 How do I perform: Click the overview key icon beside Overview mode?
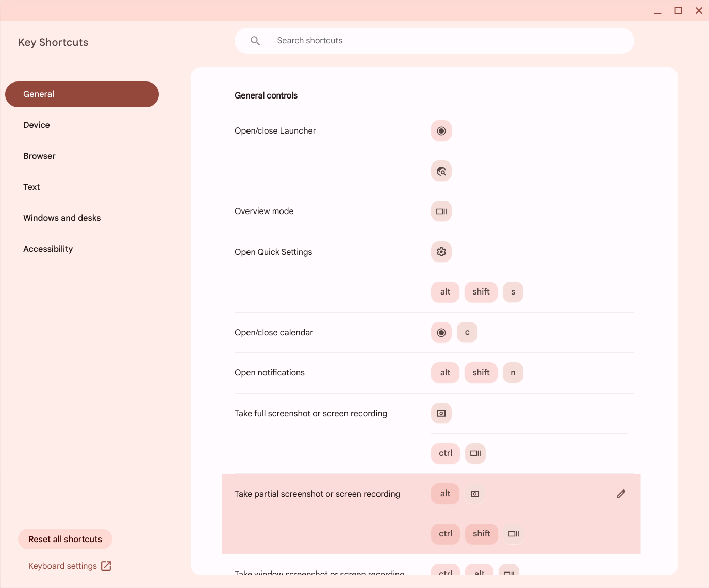441,211
